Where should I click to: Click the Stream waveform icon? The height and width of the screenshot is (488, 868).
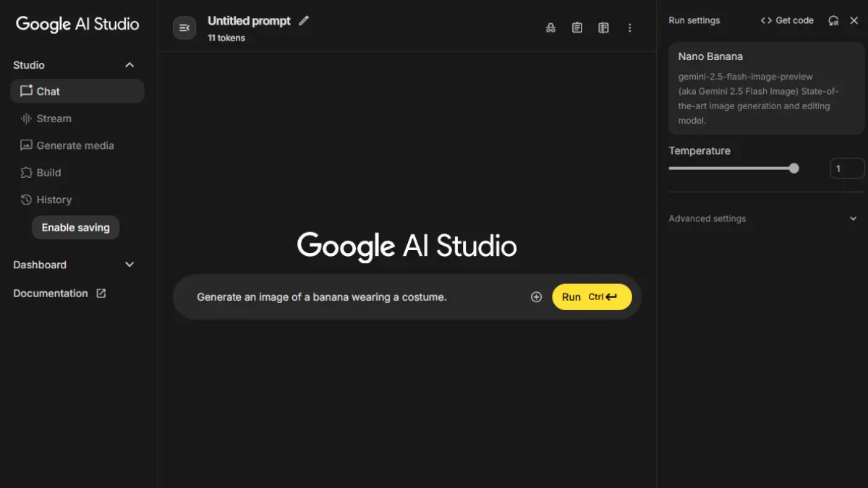[x=27, y=119]
